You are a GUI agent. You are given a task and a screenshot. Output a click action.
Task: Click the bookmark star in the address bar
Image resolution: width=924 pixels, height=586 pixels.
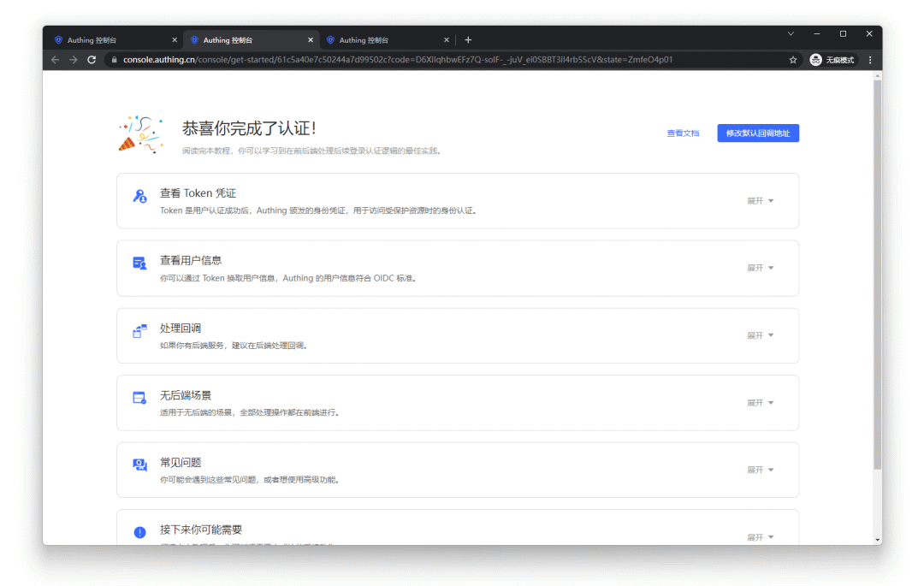click(x=792, y=60)
